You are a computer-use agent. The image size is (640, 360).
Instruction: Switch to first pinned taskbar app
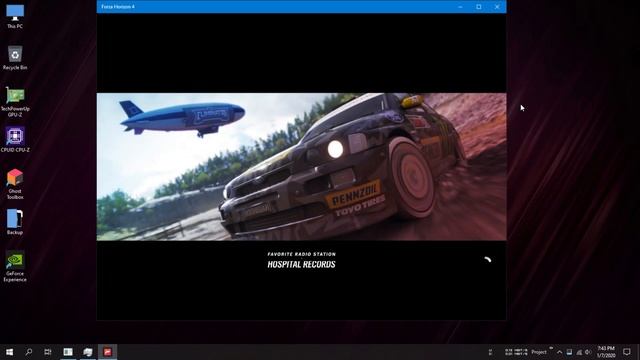coord(68,352)
